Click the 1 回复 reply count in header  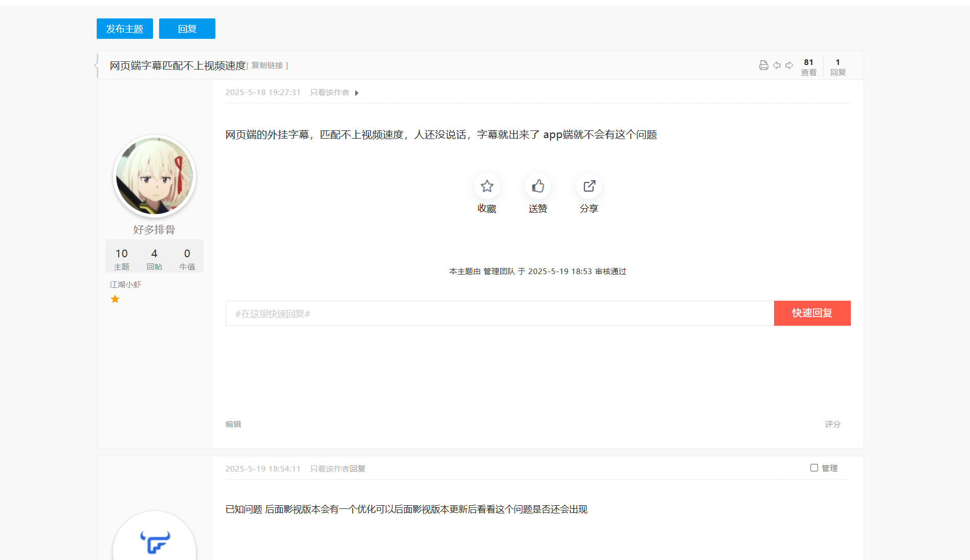pos(838,67)
